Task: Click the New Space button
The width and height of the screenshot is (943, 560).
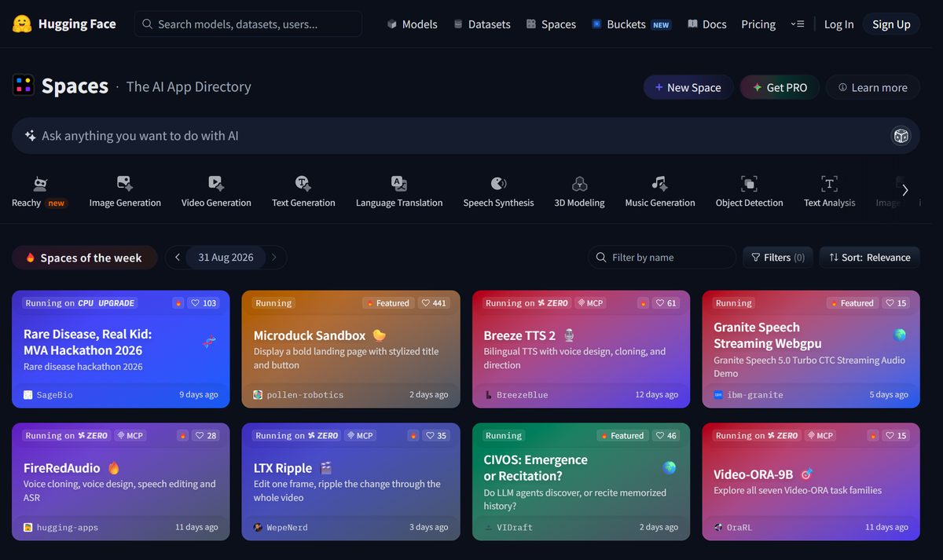Action: tap(688, 87)
